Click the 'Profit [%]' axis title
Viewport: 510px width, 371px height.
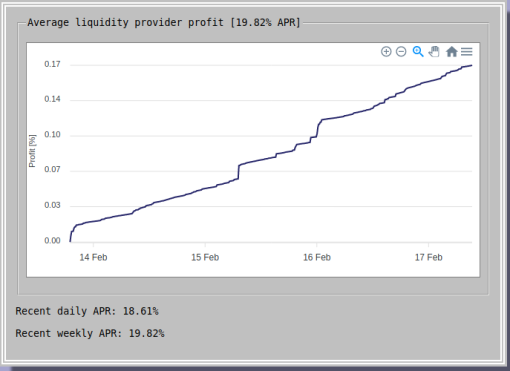(x=32, y=151)
